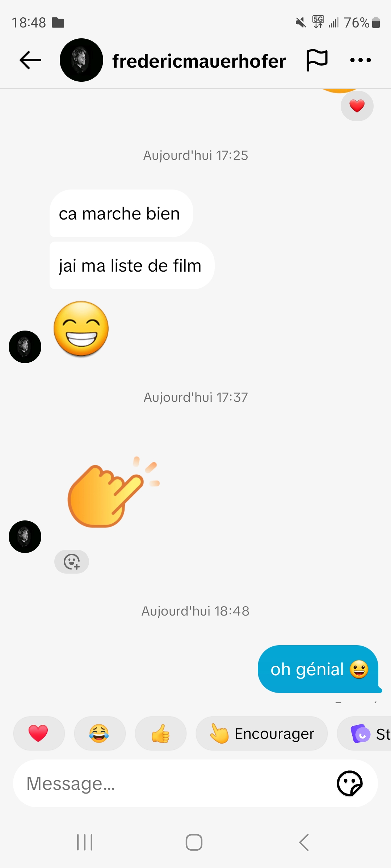This screenshot has width=391, height=868.
Task: Send the laughing-crying emoji quick reaction
Action: pyautogui.click(x=100, y=733)
